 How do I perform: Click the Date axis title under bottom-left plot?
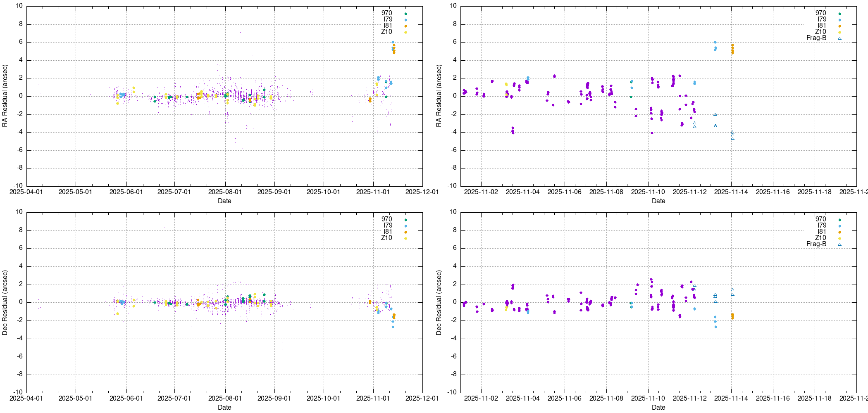[x=224, y=407]
